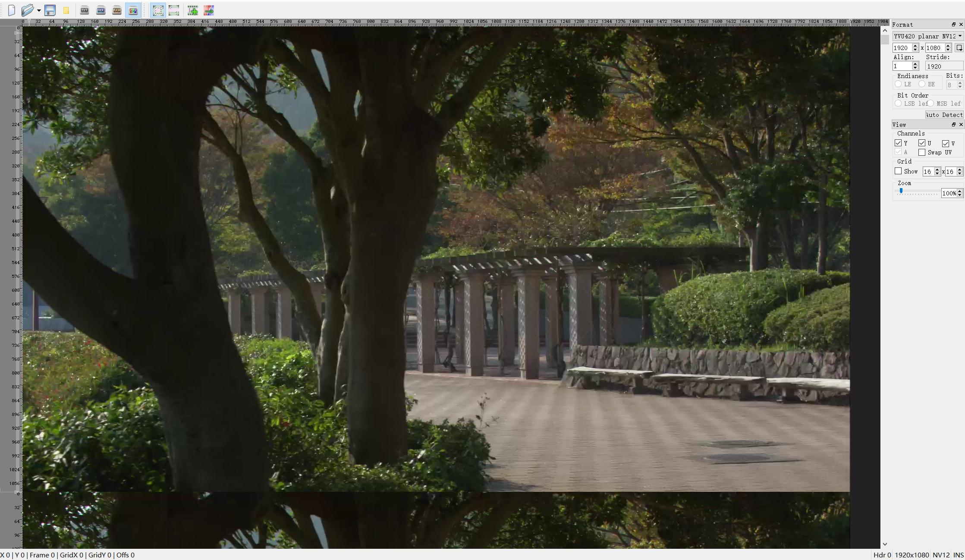This screenshot has width=965, height=560.
Task: Select the MSB left bit order option
Action: (x=931, y=104)
